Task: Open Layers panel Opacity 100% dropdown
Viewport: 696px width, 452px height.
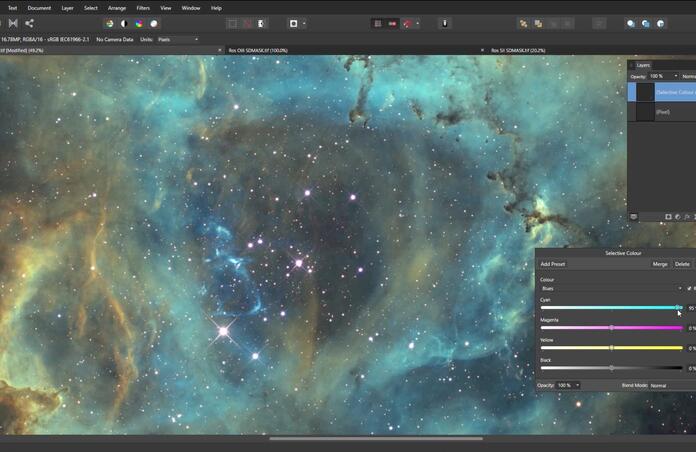Action: click(x=664, y=76)
